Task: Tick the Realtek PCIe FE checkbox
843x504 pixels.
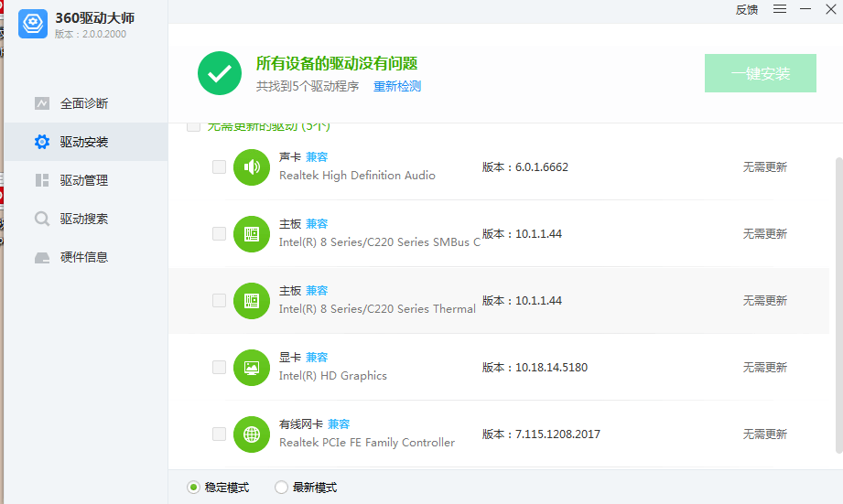Action: (x=219, y=434)
